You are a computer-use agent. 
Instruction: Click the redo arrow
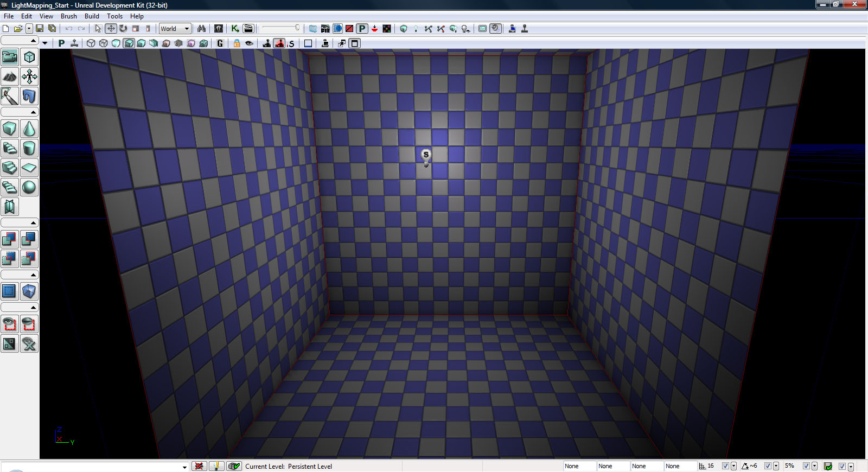coord(81,29)
